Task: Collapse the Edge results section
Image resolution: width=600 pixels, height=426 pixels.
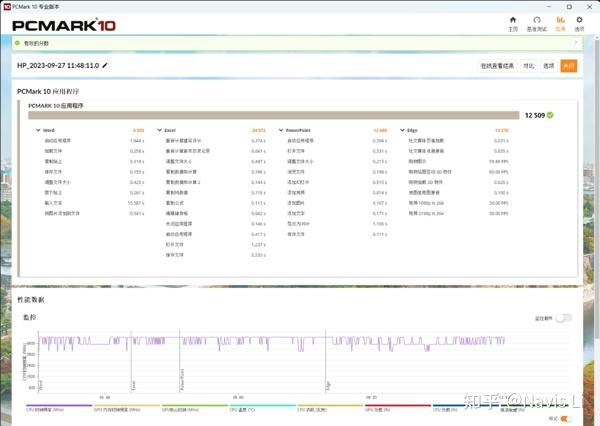Action: pos(402,130)
